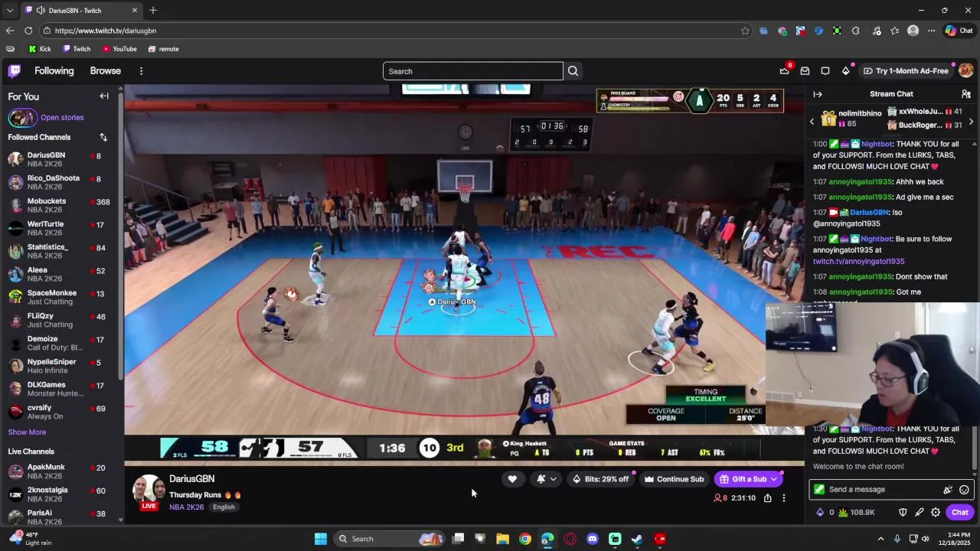980x551 pixels.
Task: Click the NBA 2K26 category link under stream title
Action: tap(188, 507)
